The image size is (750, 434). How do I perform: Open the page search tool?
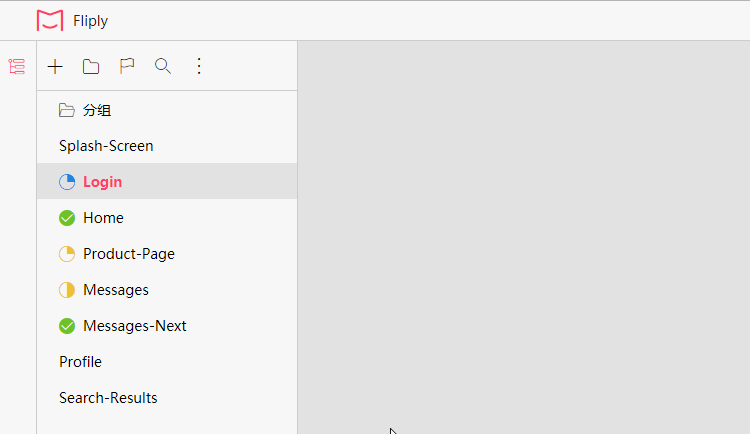pyautogui.click(x=163, y=66)
